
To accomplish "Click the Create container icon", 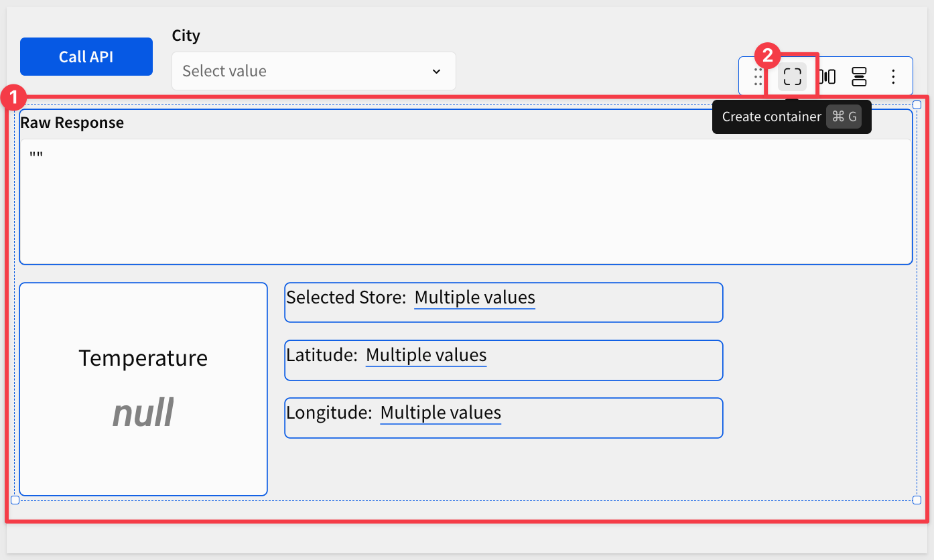I will 792,76.
